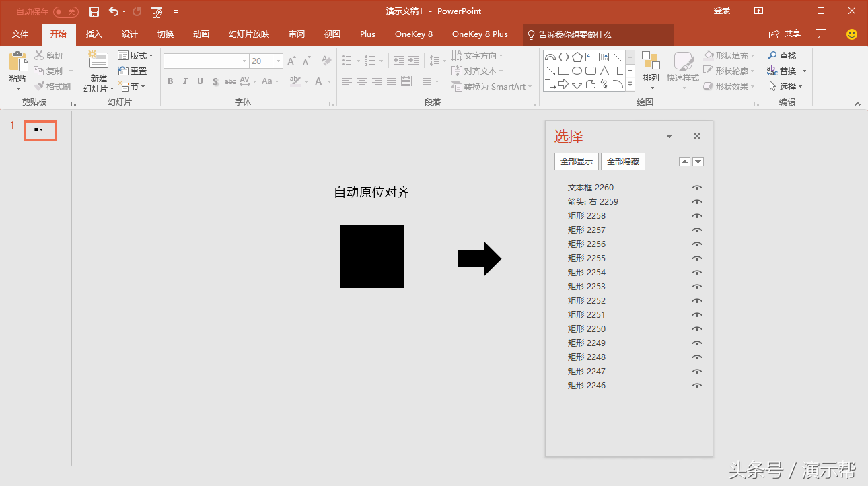Open the OneKey 8 Plus tab

coord(480,34)
